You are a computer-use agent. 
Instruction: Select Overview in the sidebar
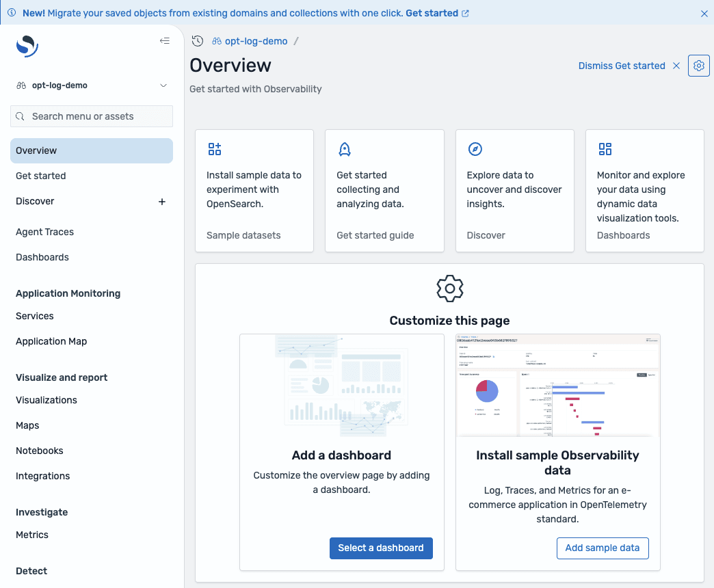pyautogui.click(x=92, y=150)
